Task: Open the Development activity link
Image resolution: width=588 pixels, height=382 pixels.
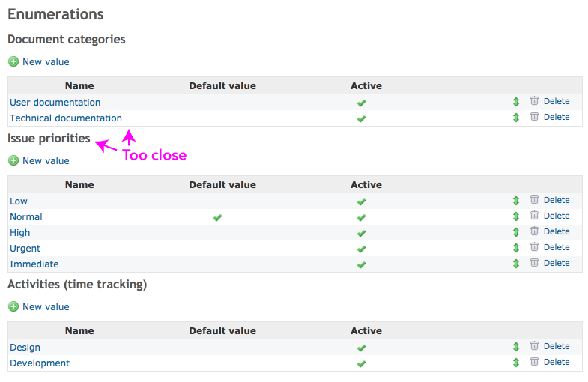Action: point(40,363)
